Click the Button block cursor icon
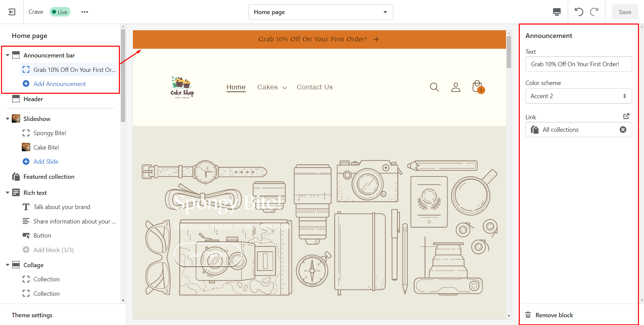 coord(26,236)
